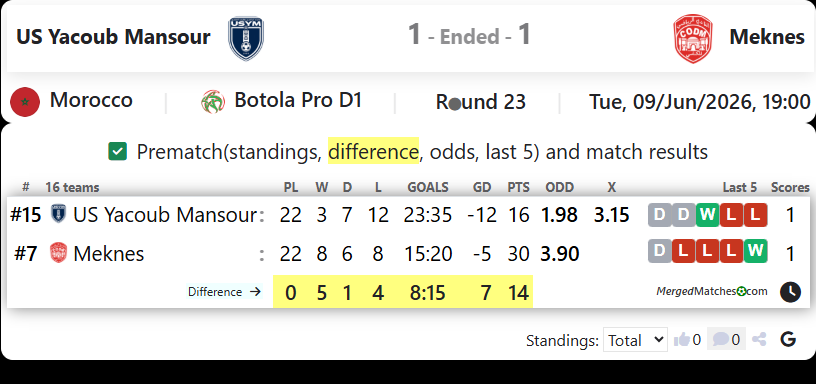Image resolution: width=816 pixels, height=384 pixels.
Task: Click the small Meknes crest in standings row
Action: point(58,253)
